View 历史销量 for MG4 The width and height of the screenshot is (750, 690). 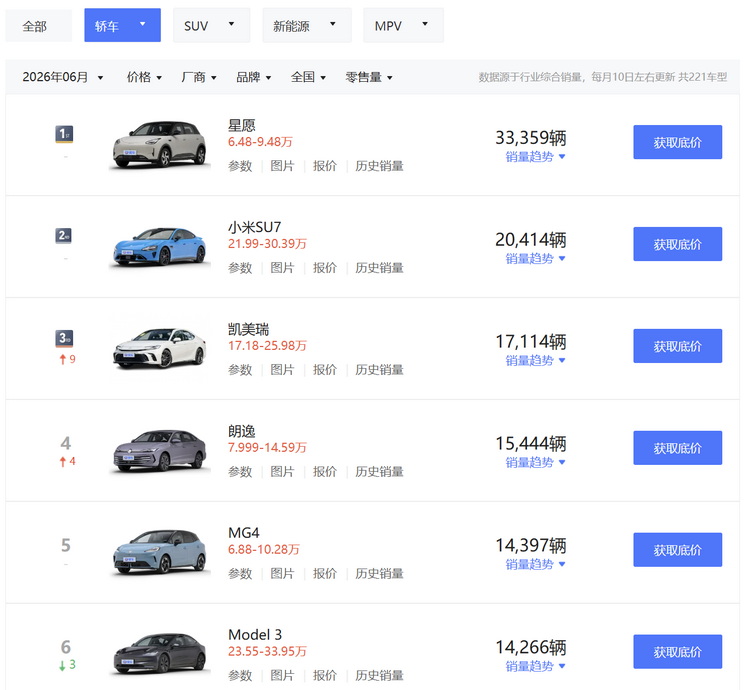tap(379, 573)
